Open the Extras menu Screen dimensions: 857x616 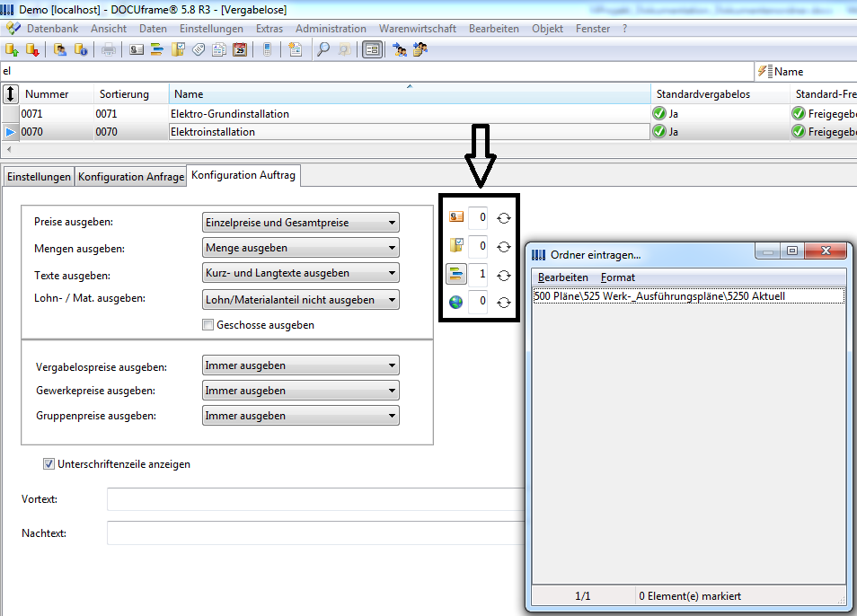pos(269,29)
